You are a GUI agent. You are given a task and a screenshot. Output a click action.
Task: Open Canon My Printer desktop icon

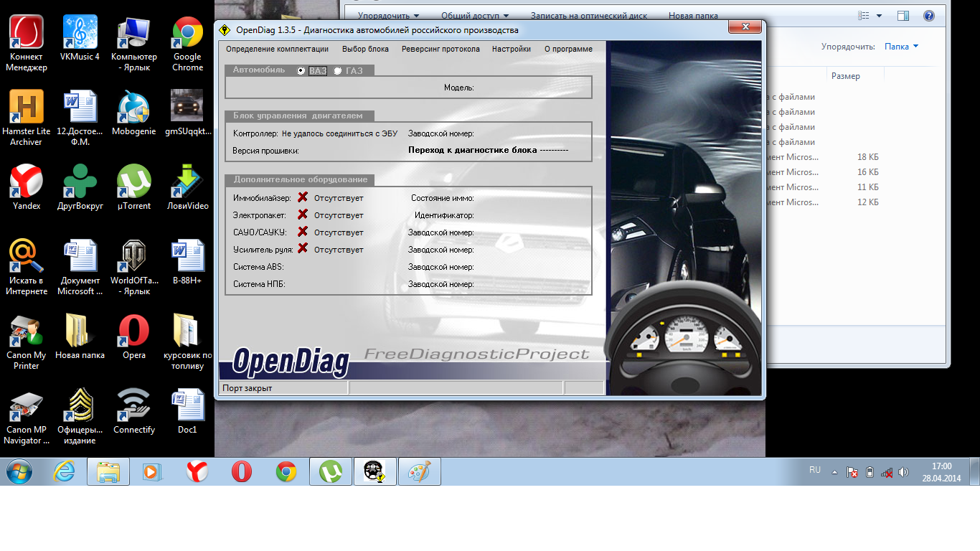27,342
